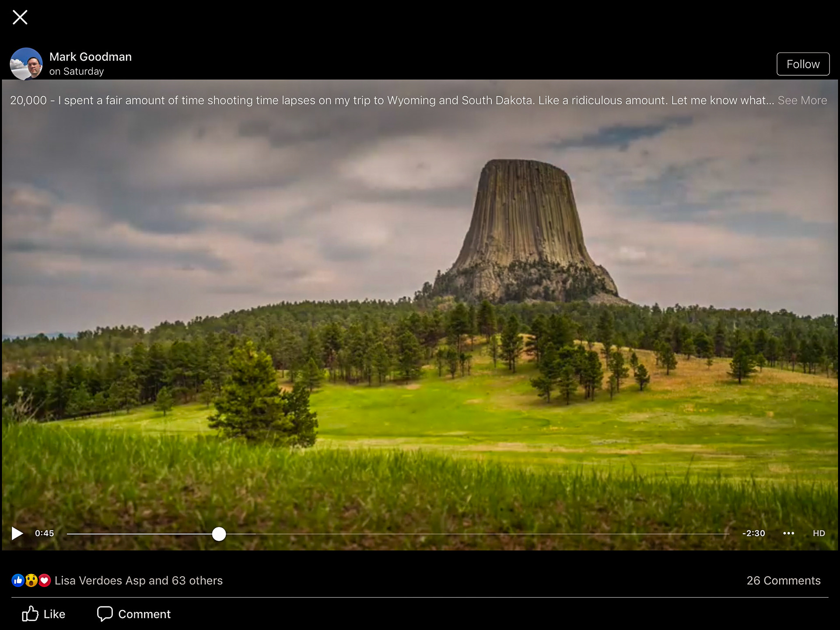The width and height of the screenshot is (840, 630).
Task: Tap the Comment speech bubble icon
Action: click(x=105, y=614)
